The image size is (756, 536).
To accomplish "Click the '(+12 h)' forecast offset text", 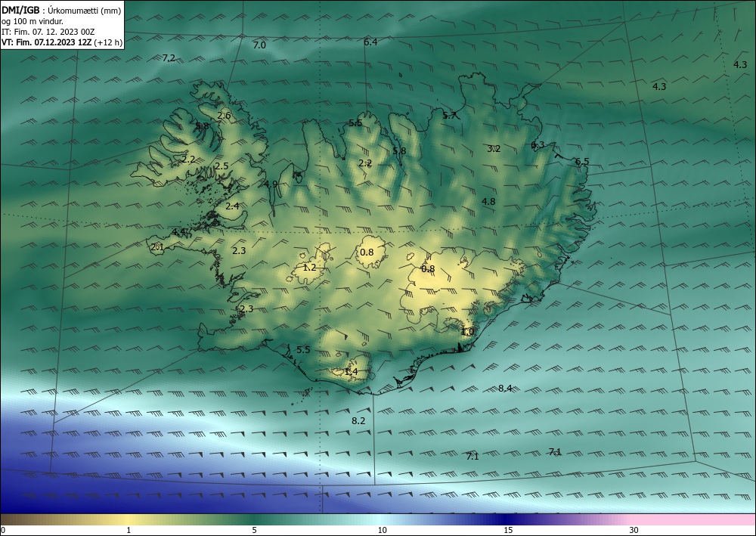I will (108, 42).
